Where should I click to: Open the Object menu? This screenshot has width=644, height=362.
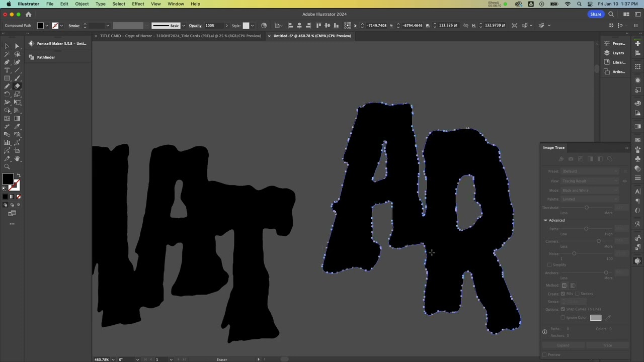(x=82, y=4)
